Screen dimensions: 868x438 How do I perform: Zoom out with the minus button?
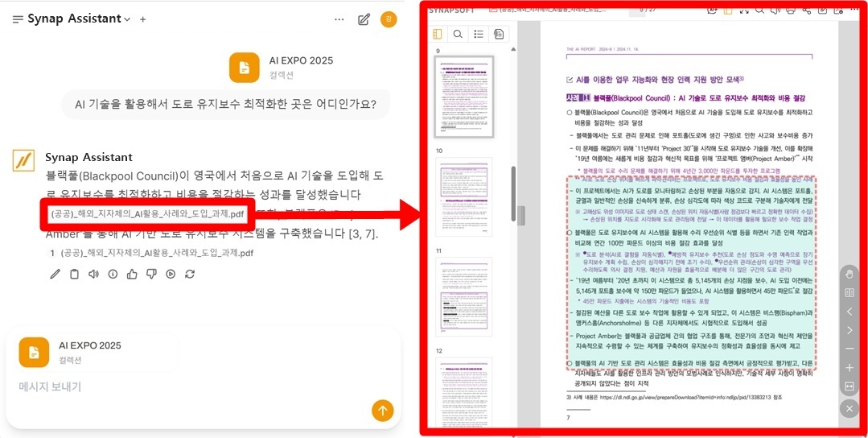click(x=849, y=349)
